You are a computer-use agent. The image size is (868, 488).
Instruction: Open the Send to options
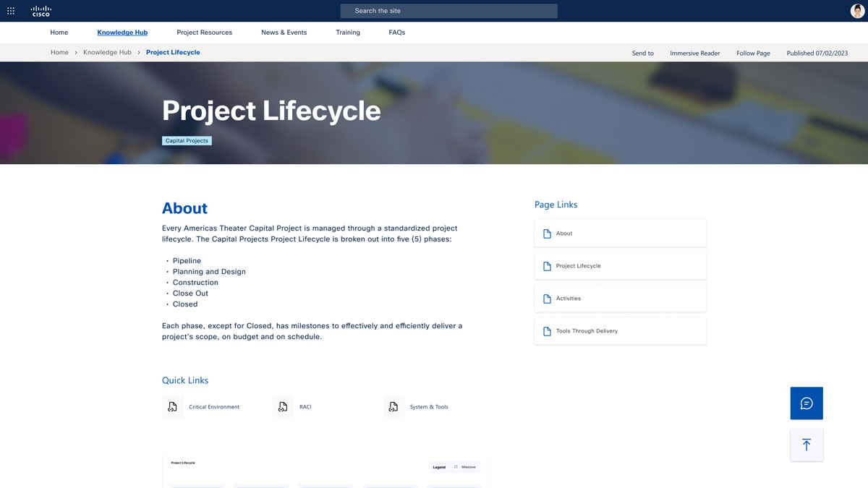642,53
